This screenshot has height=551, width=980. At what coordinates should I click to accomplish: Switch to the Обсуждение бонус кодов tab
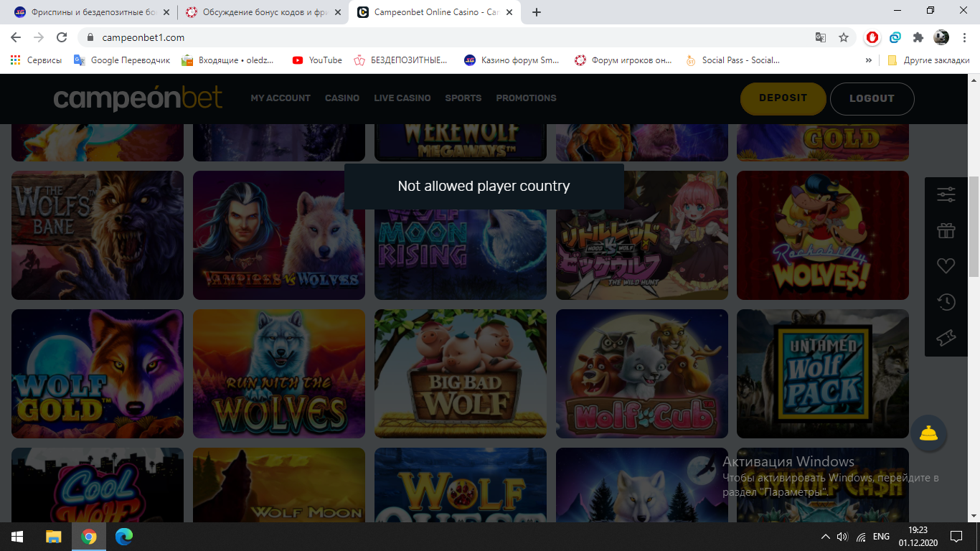[x=263, y=11]
